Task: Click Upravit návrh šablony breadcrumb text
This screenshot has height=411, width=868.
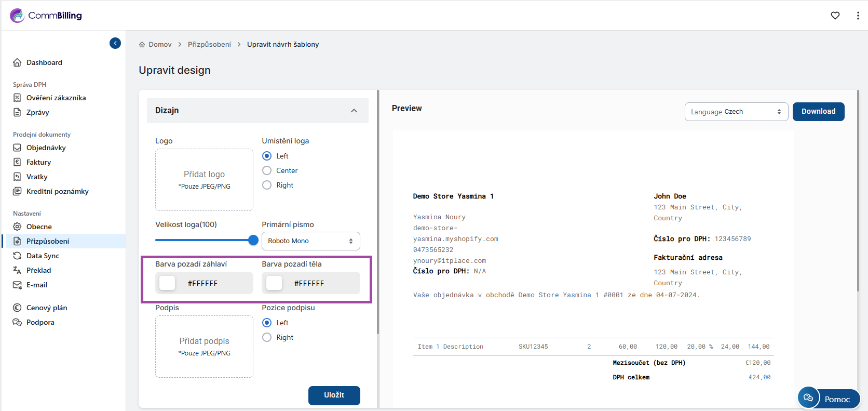Action: (283, 45)
